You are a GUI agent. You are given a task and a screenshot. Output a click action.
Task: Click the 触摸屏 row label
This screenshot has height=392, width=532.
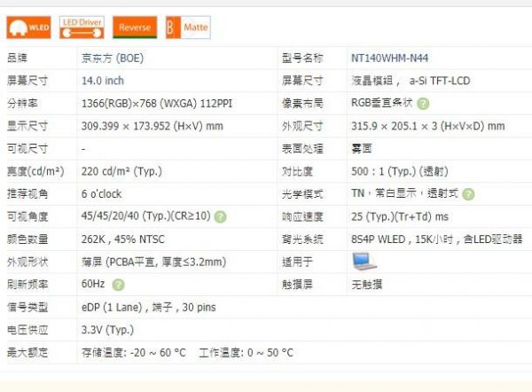point(297,285)
